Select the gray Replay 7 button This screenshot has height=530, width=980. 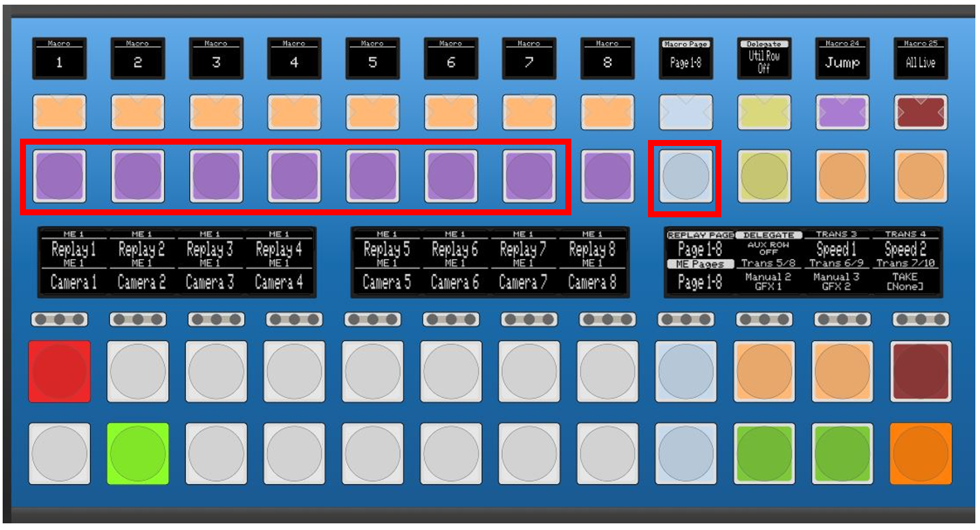pyautogui.click(x=529, y=371)
